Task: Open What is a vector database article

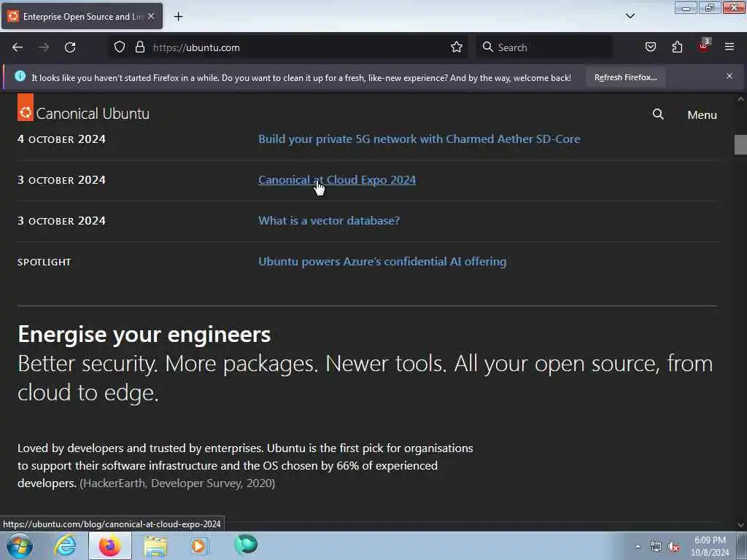Action: click(329, 221)
